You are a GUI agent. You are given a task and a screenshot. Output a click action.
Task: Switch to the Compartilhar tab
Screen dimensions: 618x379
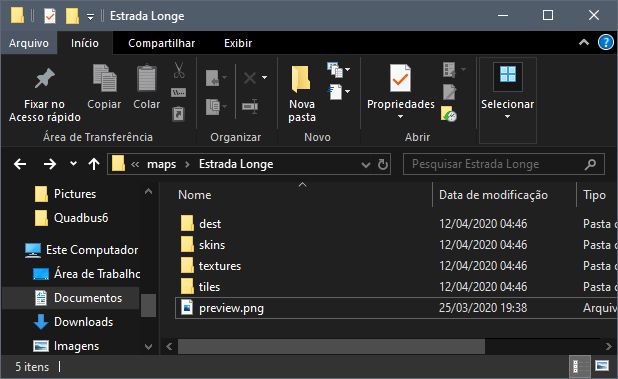pos(162,43)
